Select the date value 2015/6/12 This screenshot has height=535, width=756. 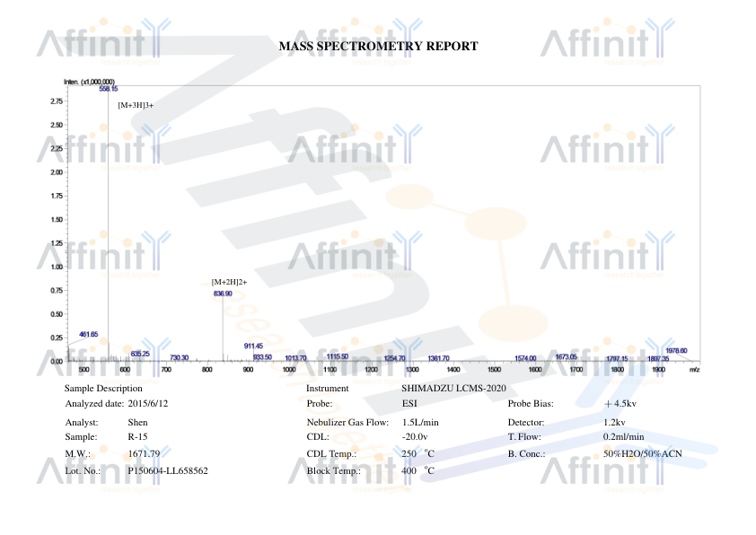tap(148, 404)
